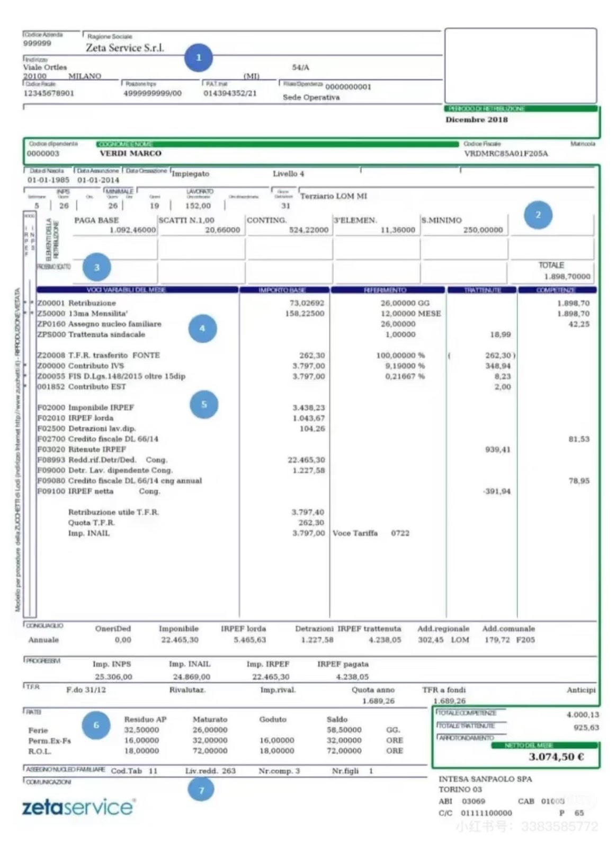Click the "S.MINIMO" label

[442, 220]
